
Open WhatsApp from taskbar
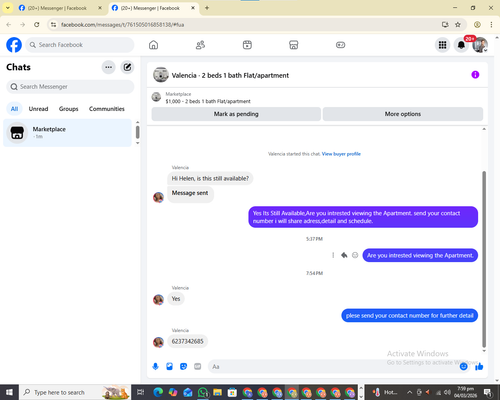203,392
